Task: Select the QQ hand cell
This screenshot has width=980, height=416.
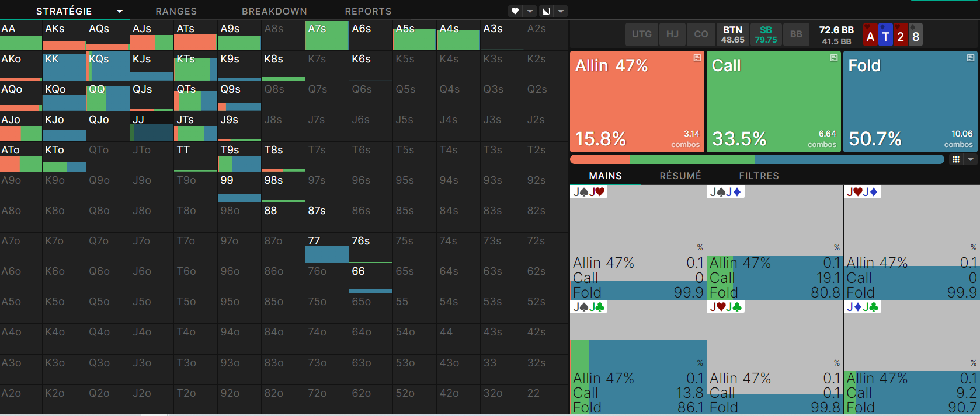Action: point(108,96)
